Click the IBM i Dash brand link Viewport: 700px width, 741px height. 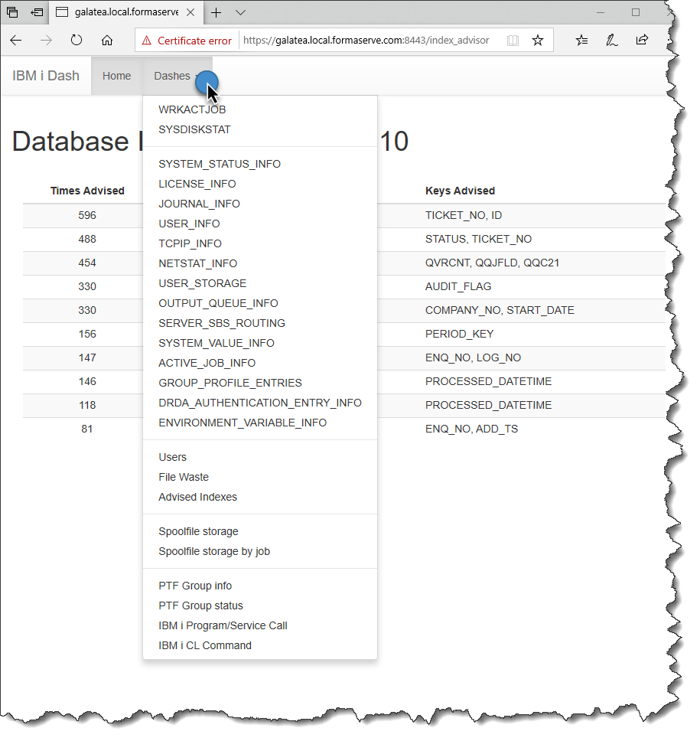tap(46, 76)
